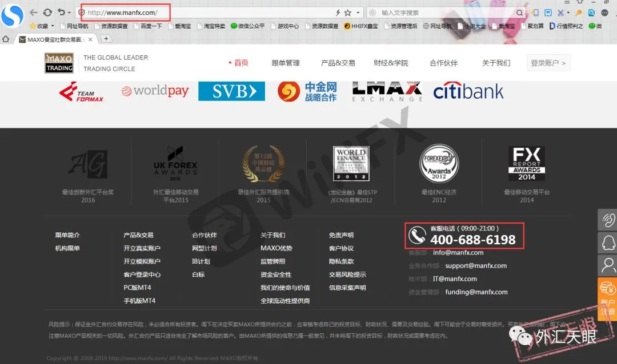Open the 网盟计划 footer link
The width and height of the screenshot is (617, 364).
pyautogui.click(x=204, y=248)
